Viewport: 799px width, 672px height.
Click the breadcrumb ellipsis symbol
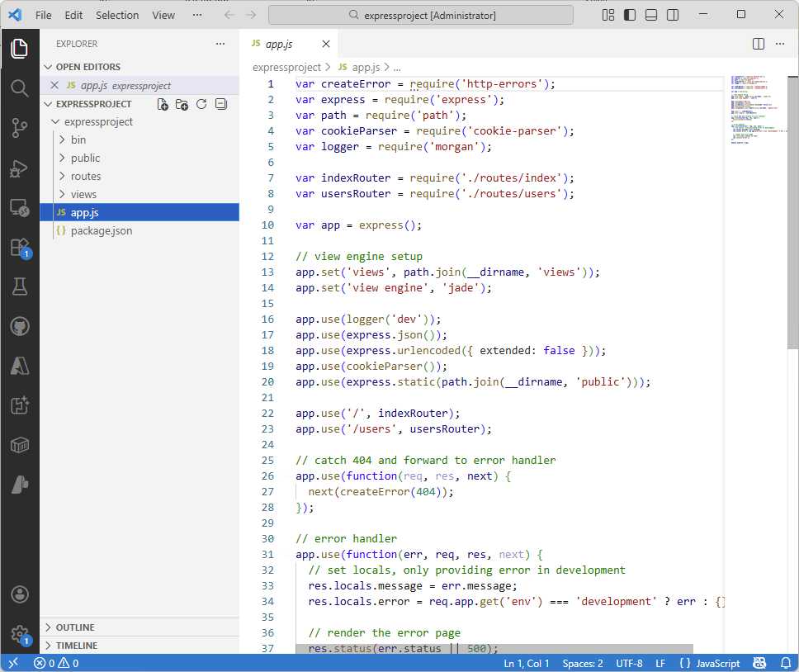[x=398, y=67]
